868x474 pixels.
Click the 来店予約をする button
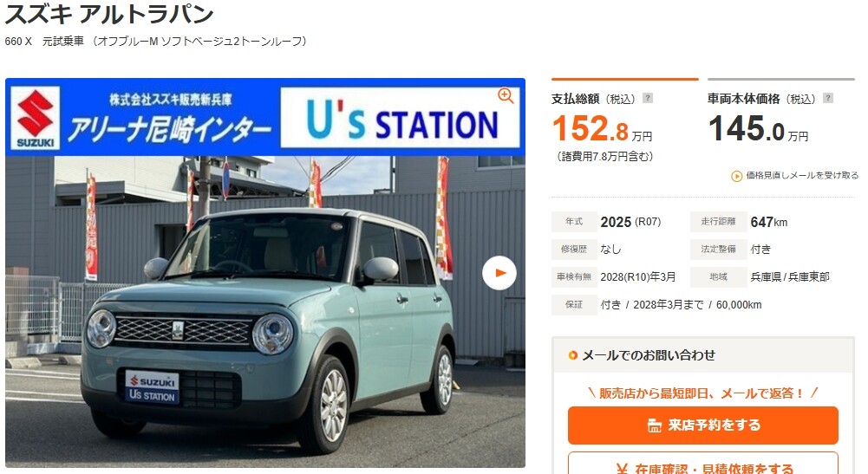703,425
